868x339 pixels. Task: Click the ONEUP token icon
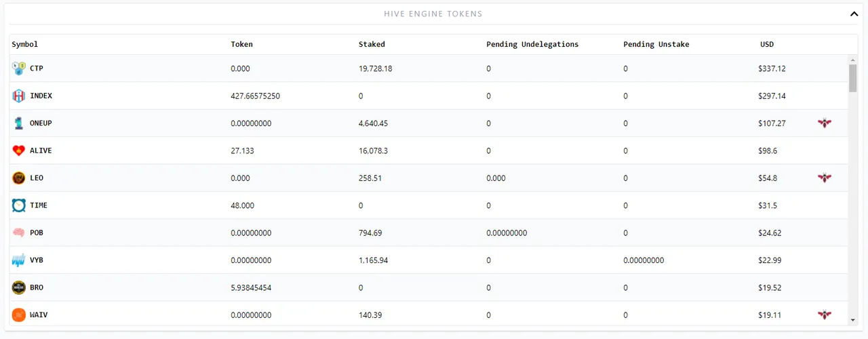[19, 123]
